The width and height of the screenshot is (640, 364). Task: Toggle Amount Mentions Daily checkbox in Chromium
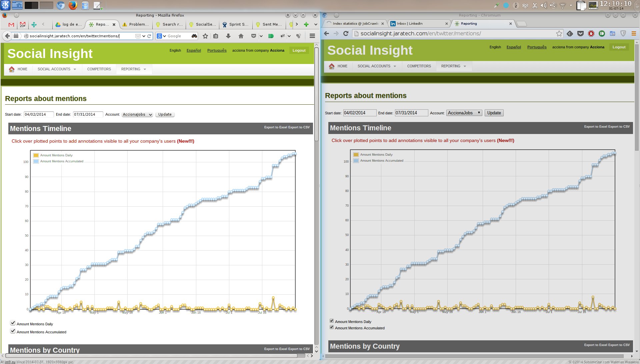click(331, 321)
